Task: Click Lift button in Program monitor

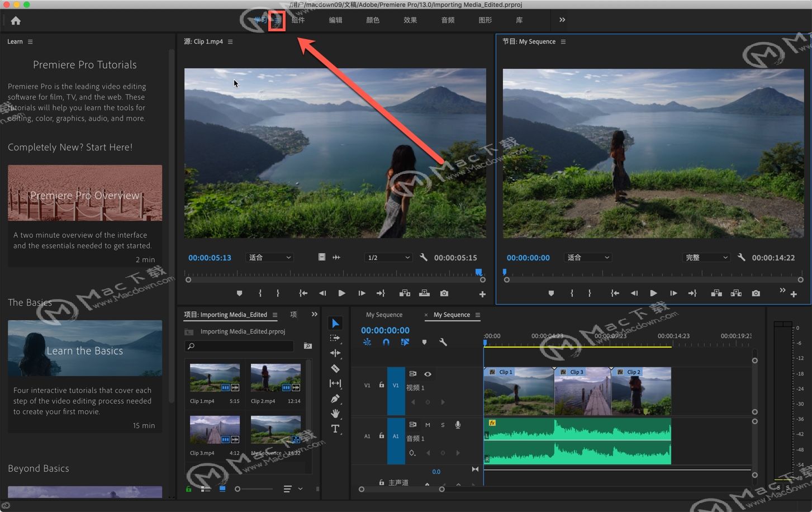Action: click(x=716, y=293)
